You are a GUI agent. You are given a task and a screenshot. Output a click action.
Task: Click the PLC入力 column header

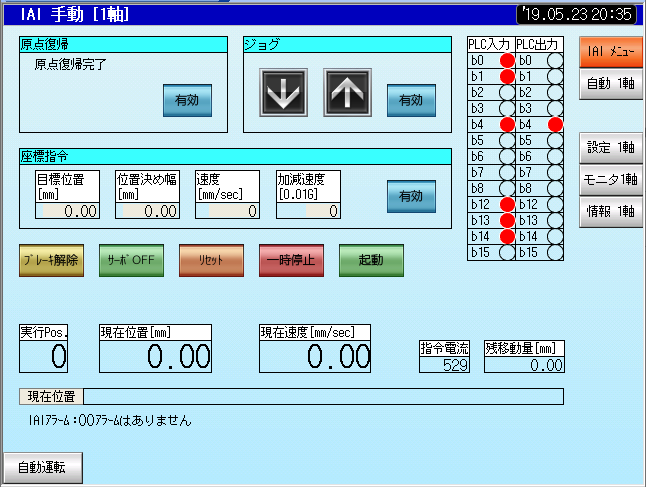tap(491, 44)
